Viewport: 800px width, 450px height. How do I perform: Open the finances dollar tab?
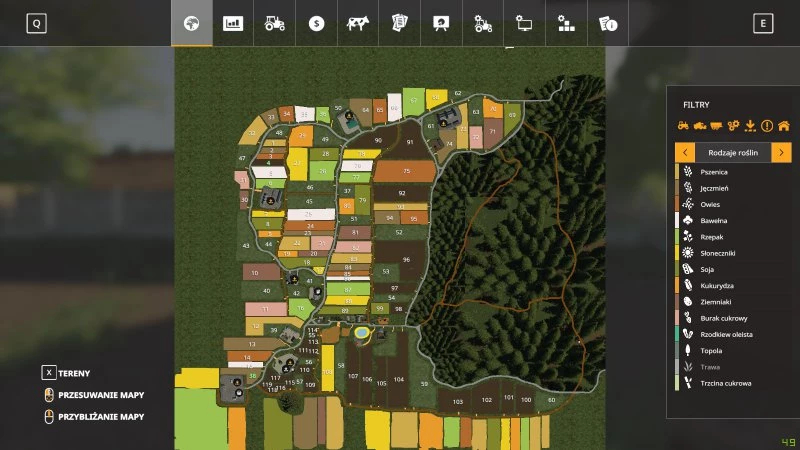click(x=317, y=23)
